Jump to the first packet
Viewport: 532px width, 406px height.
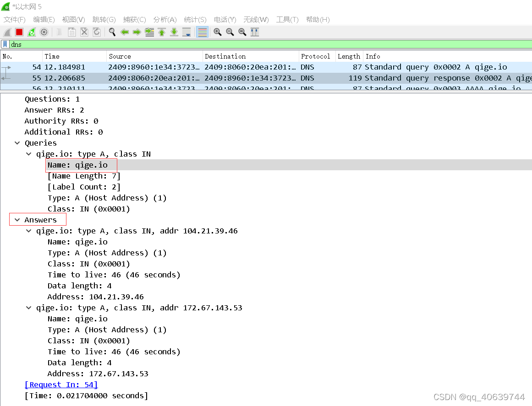tap(162, 32)
